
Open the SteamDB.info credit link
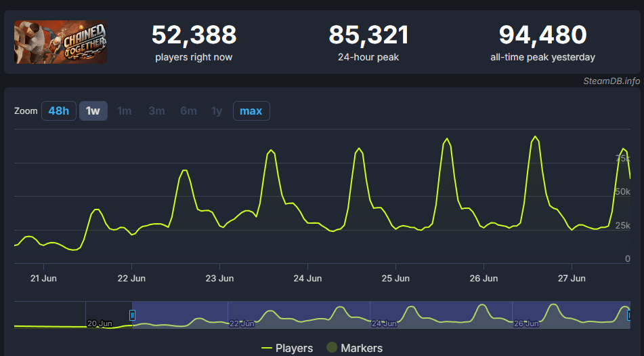click(611, 81)
